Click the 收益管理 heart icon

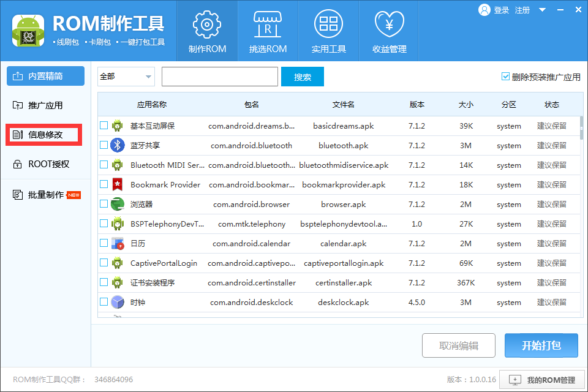pos(390,29)
